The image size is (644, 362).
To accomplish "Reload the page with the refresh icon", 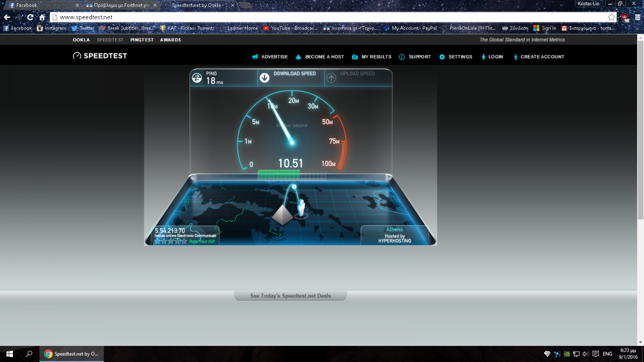I will pos(30,17).
